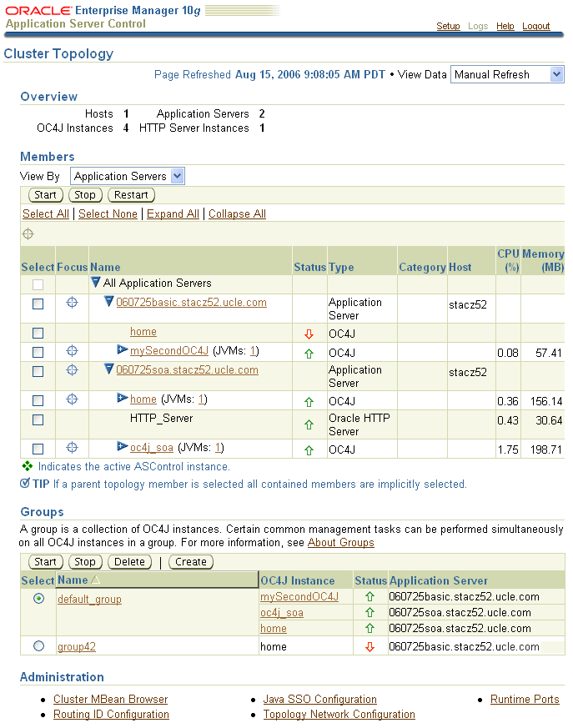573x728 pixels.
Task: Open Help from header
Action: (x=505, y=26)
